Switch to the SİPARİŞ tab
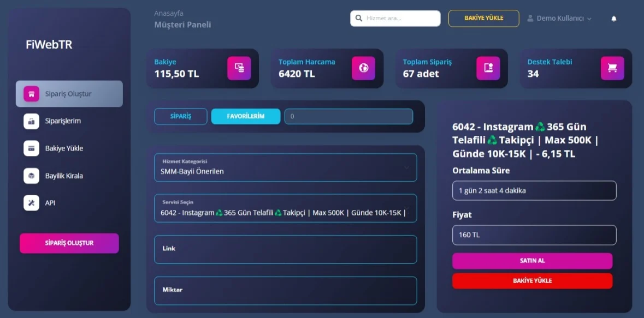Viewport: 644px width, 318px height. (181, 117)
